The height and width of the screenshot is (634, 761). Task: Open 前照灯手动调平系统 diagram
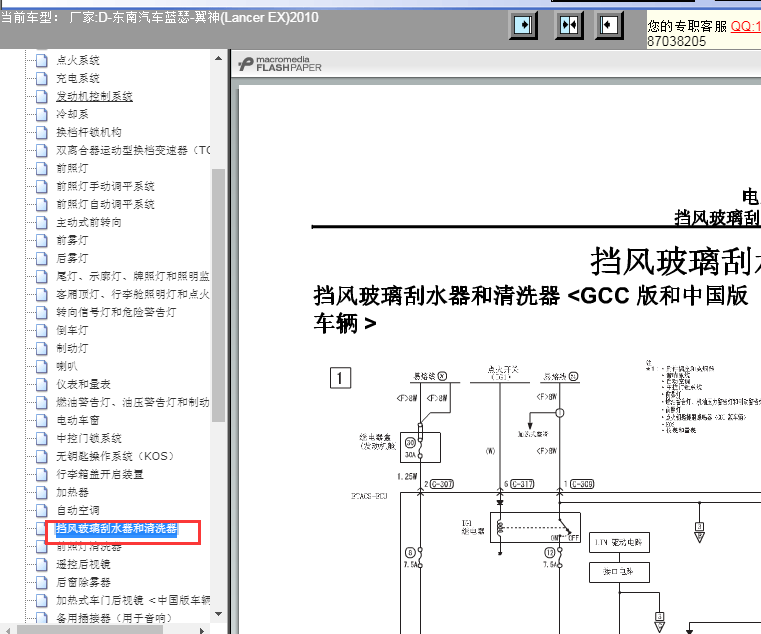(x=105, y=186)
